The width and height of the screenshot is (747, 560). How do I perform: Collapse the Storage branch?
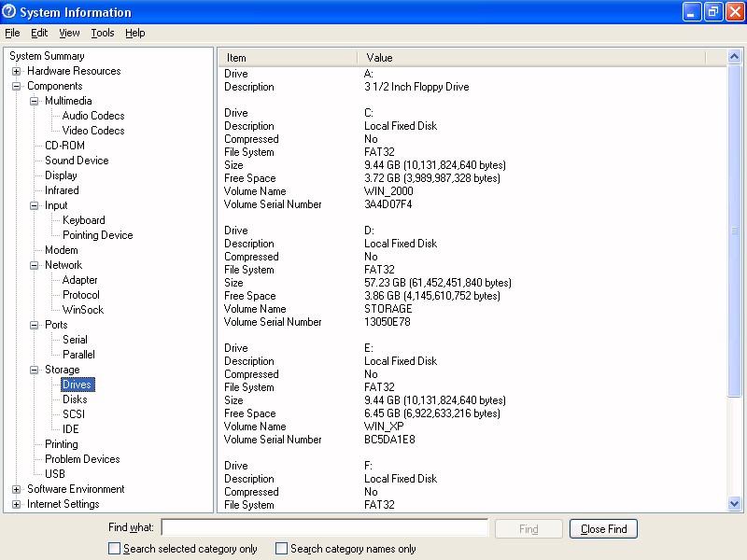[35, 370]
